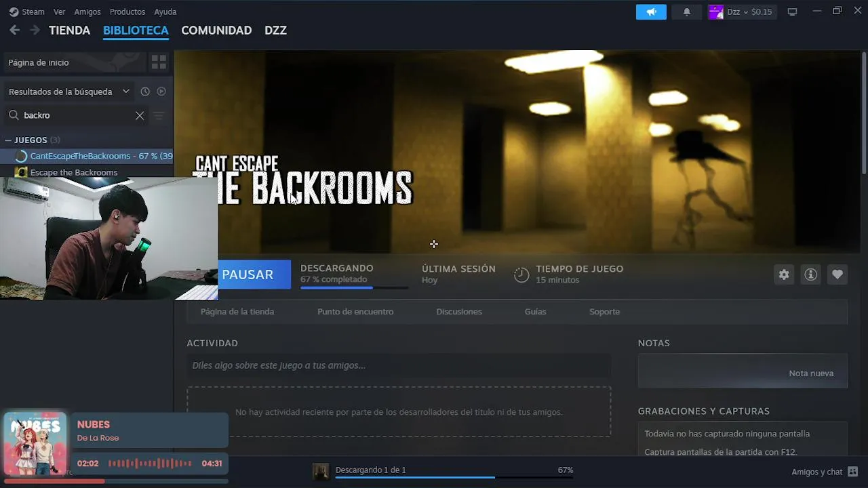Click the $0.15 wallet balance
868x488 pixels.
762,12
